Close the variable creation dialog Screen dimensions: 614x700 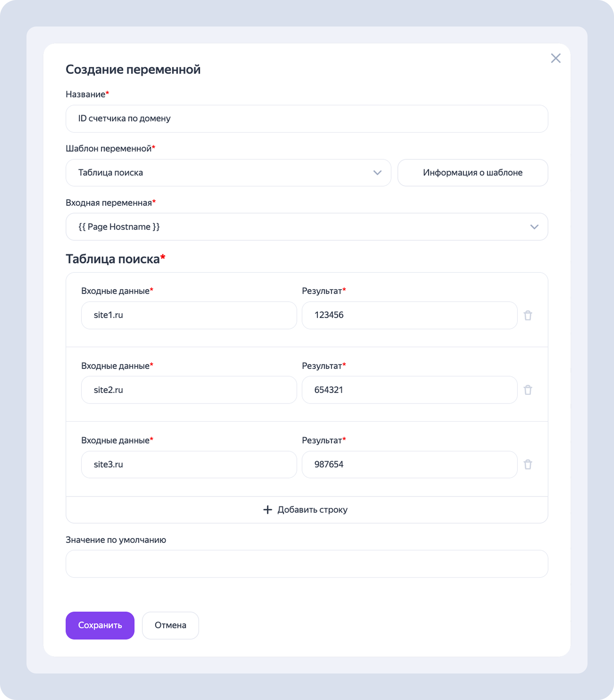pyautogui.click(x=555, y=58)
